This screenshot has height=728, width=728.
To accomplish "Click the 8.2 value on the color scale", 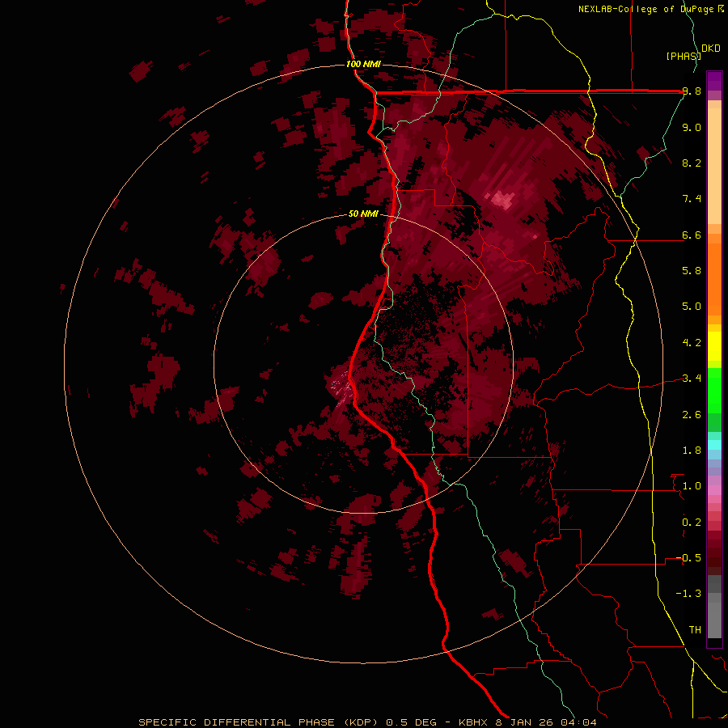I will pos(692,163).
